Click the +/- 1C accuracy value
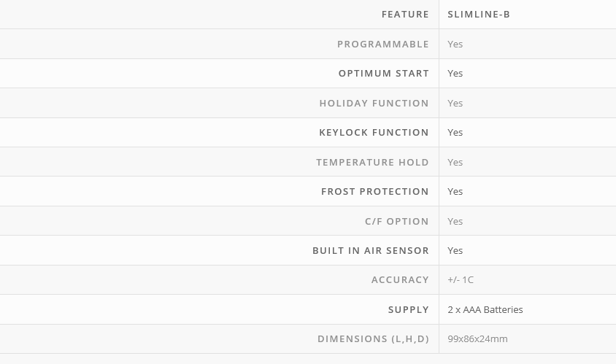 pyautogui.click(x=461, y=280)
